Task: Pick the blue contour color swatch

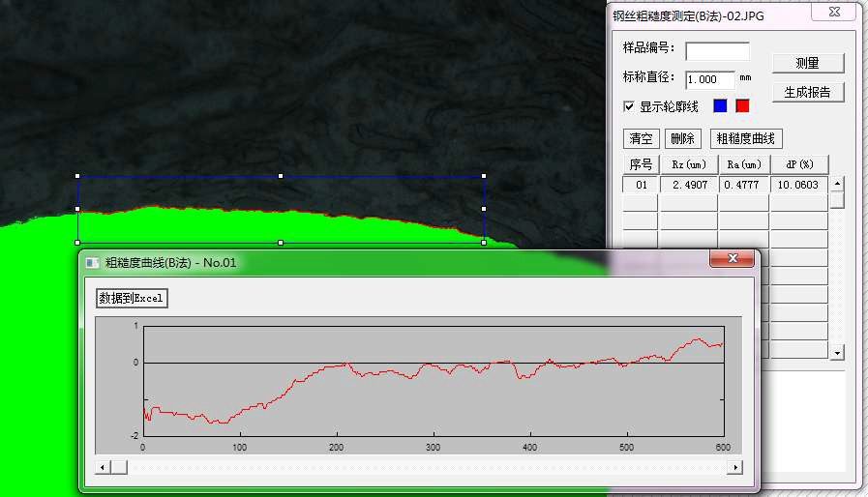Action: pyautogui.click(x=720, y=105)
